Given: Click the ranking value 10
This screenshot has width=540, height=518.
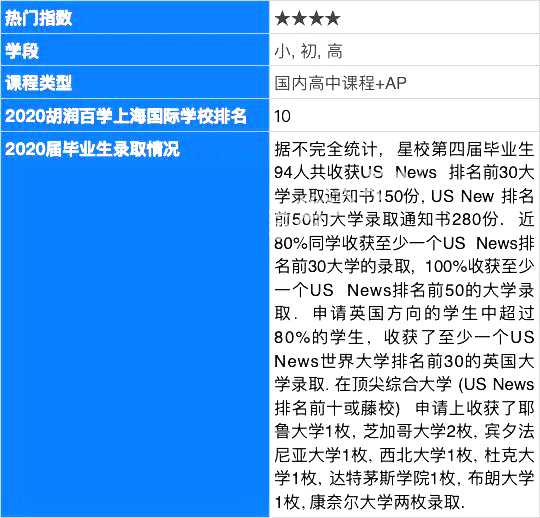Looking at the screenshot, I should (282, 116).
